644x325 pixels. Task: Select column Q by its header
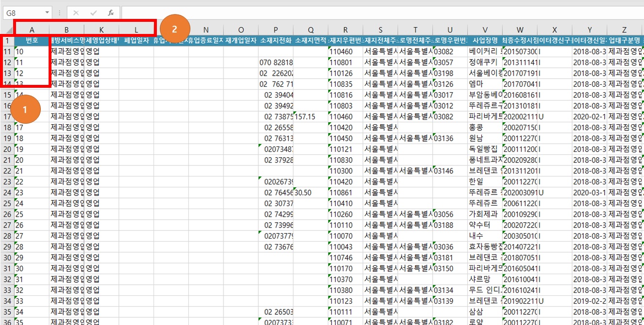pyautogui.click(x=311, y=30)
